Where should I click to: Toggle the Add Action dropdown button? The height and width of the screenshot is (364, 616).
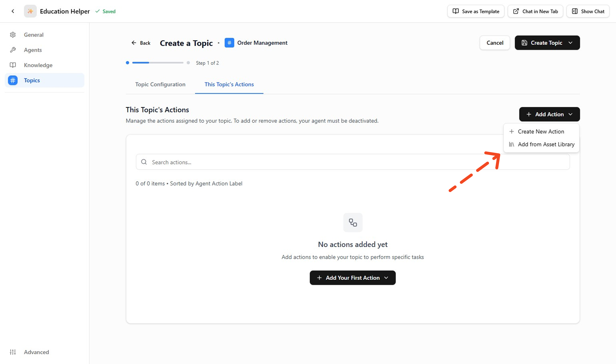[549, 114]
